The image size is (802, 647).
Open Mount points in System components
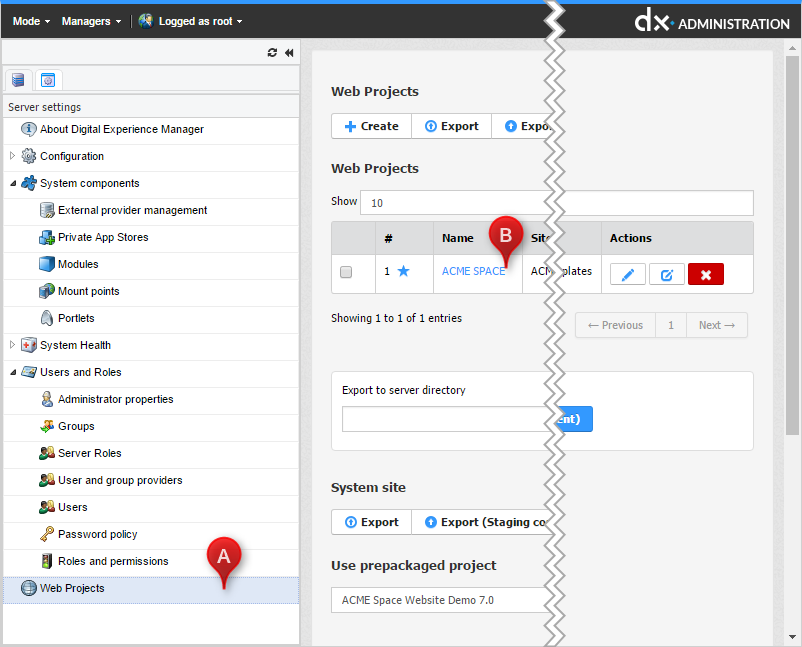88,291
